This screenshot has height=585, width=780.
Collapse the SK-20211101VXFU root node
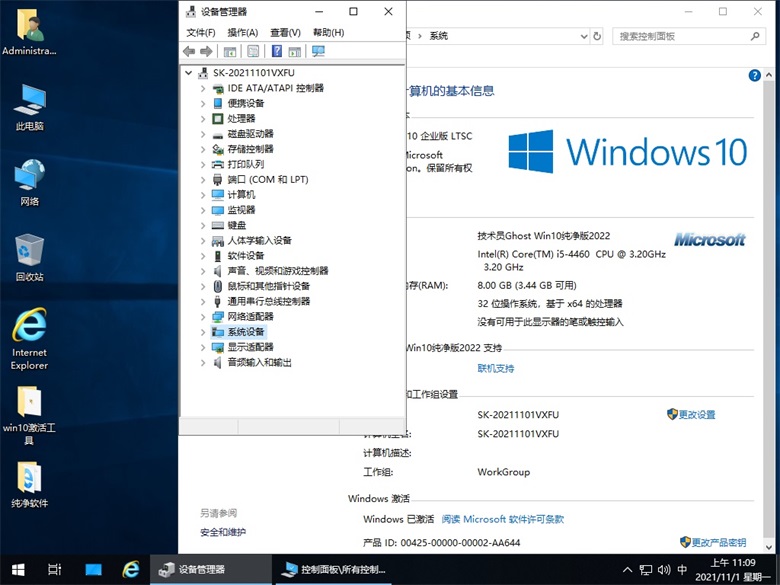(189, 73)
